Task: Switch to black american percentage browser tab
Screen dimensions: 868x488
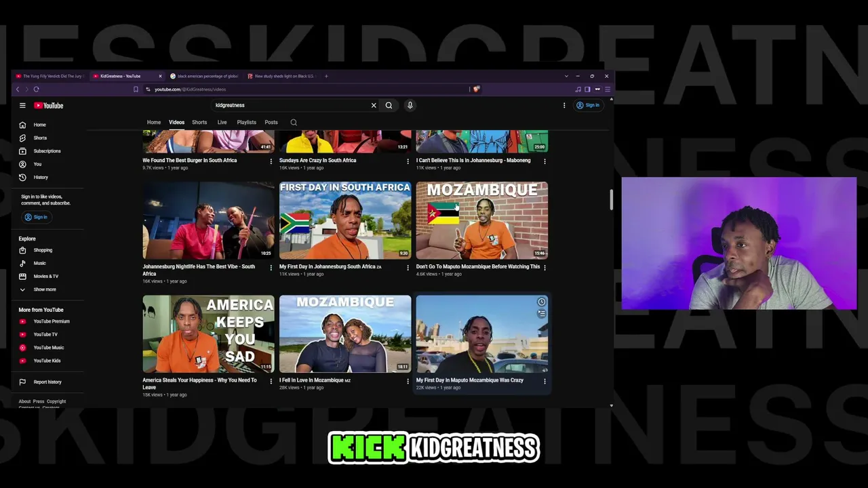Action: 205,76
